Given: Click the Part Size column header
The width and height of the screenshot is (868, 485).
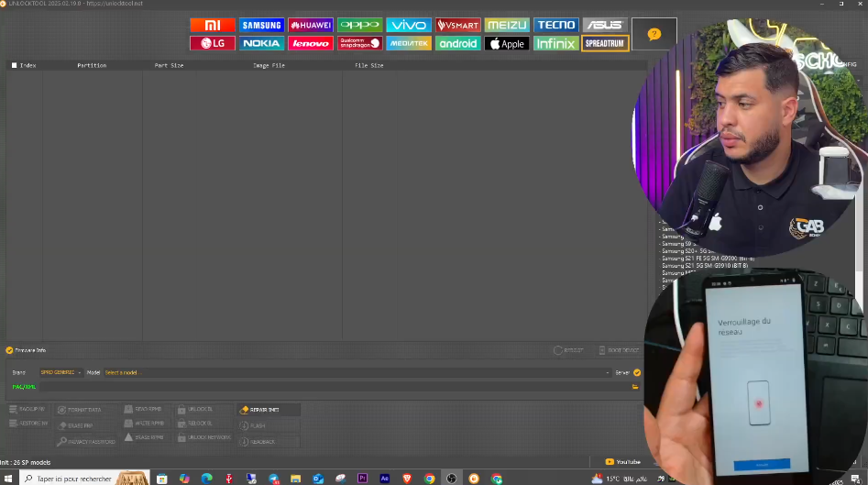Looking at the screenshot, I should [169, 65].
